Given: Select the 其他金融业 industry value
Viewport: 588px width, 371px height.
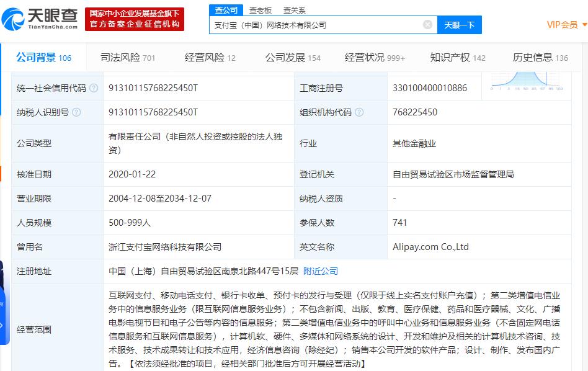Looking at the screenshot, I should [x=414, y=143].
